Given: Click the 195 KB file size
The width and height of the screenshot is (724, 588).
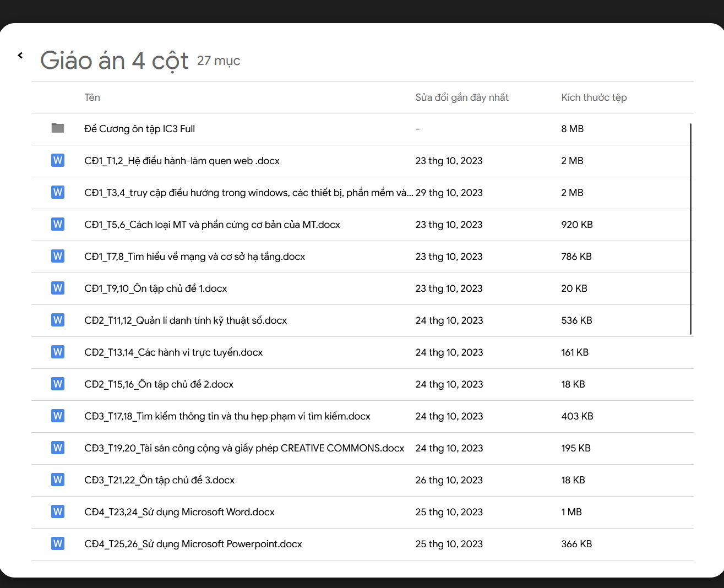Looking at the screenshot, I should click(576, 448).
